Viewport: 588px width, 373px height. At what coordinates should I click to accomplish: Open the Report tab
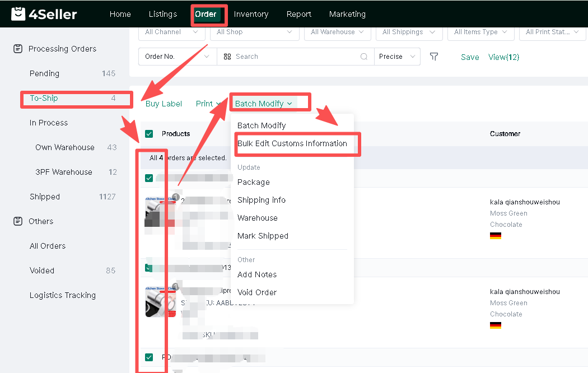tap(299, 14)
